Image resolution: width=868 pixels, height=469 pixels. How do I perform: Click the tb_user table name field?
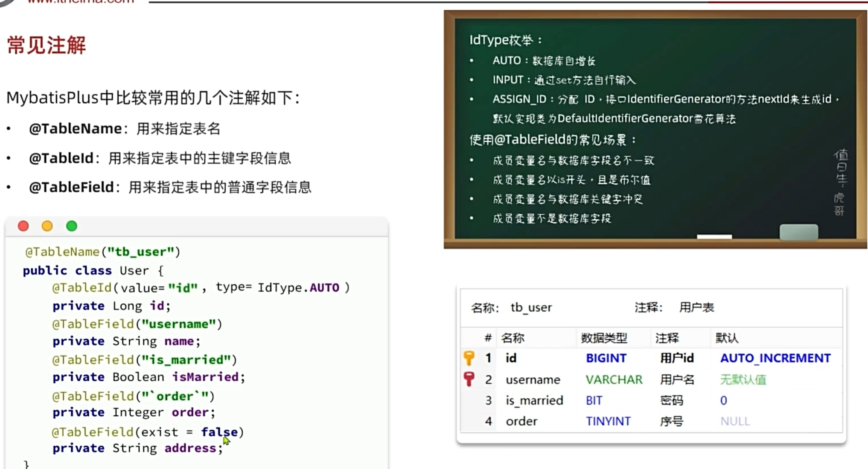coord(531,307)
